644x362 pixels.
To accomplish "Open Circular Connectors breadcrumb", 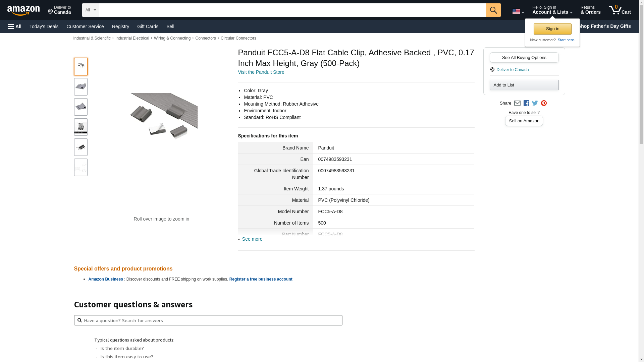I will (238, 38).
